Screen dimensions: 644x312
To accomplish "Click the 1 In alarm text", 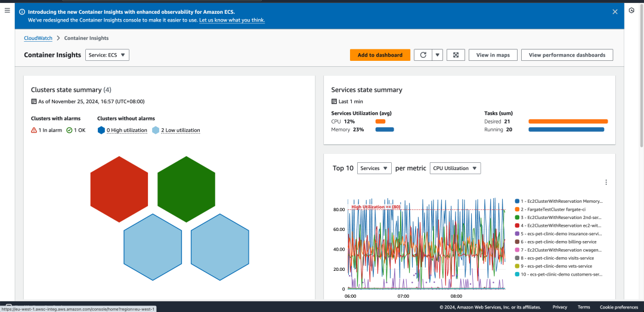I will (51, 130).
